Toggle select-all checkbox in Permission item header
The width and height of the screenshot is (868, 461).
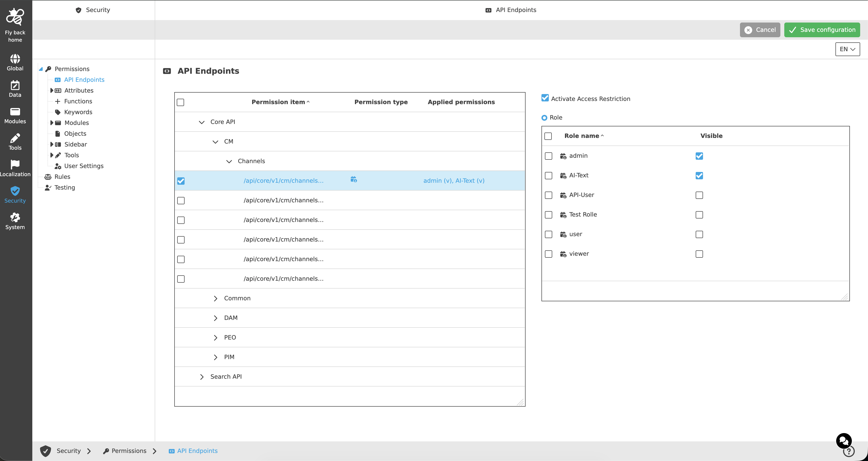click(x=181, y=102)
